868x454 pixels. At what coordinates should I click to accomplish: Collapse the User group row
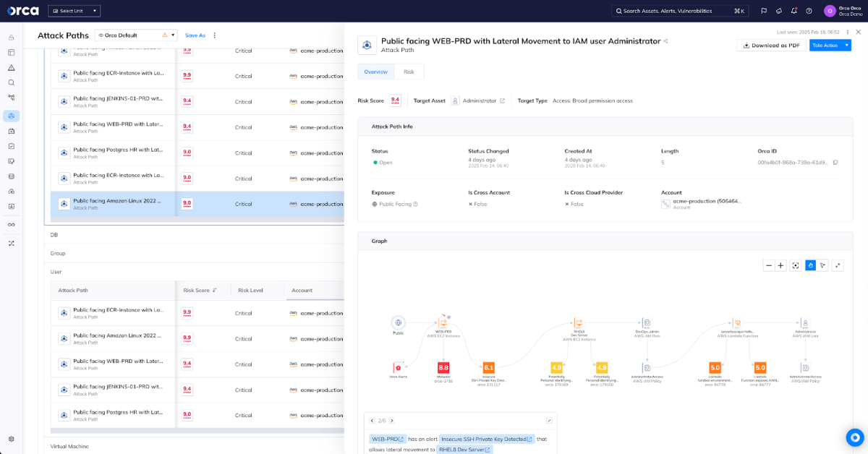pyautogui.click(x=194, y=272)
